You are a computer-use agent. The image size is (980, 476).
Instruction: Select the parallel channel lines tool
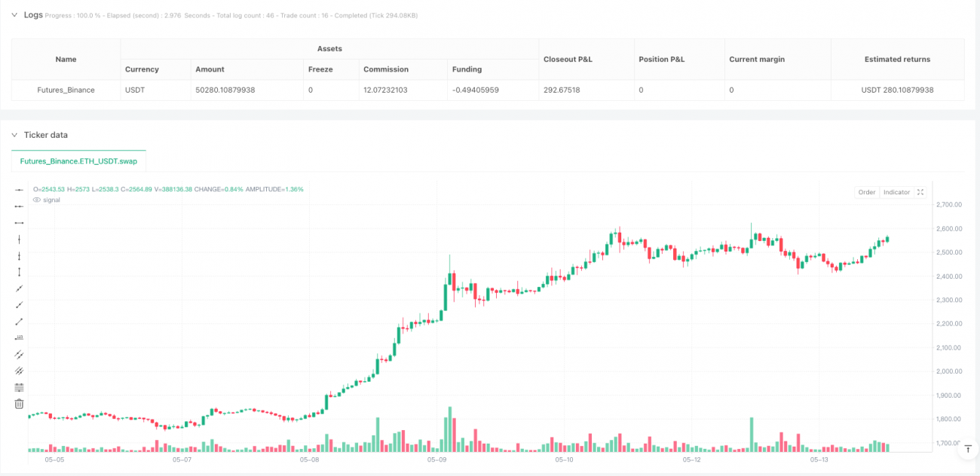pos(20,354)
